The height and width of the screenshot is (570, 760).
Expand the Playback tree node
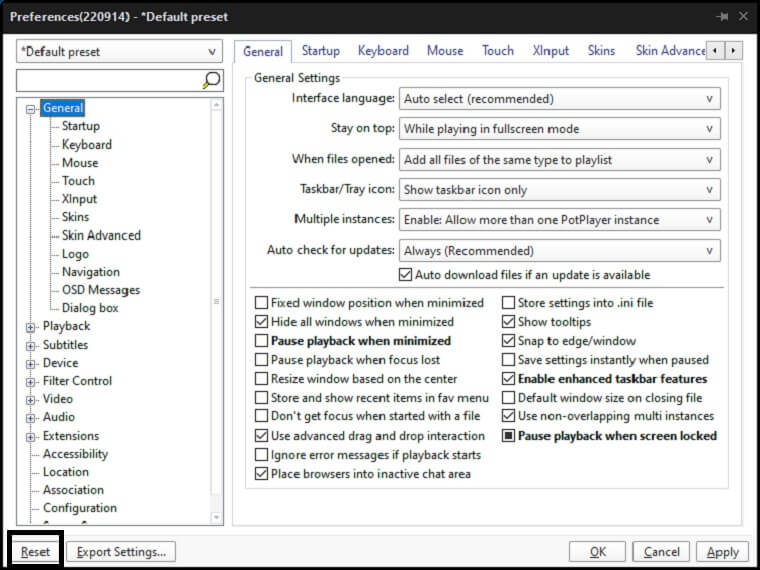pos(31,328)
